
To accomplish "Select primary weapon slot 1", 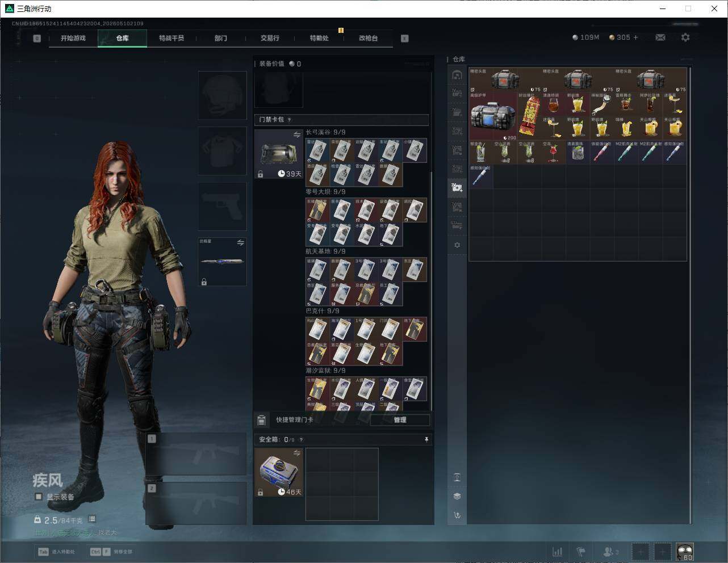I will (196, 454).
